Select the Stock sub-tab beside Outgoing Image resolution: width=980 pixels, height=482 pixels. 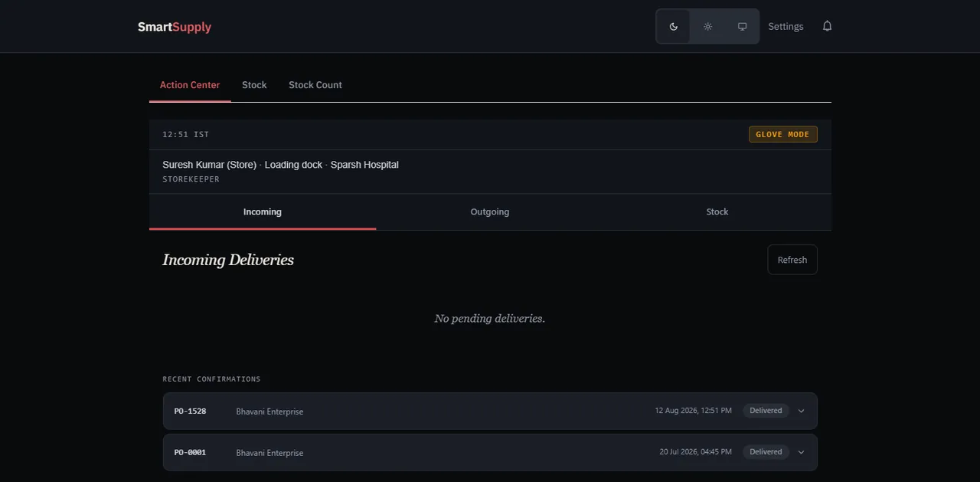[x=717, y=211]
